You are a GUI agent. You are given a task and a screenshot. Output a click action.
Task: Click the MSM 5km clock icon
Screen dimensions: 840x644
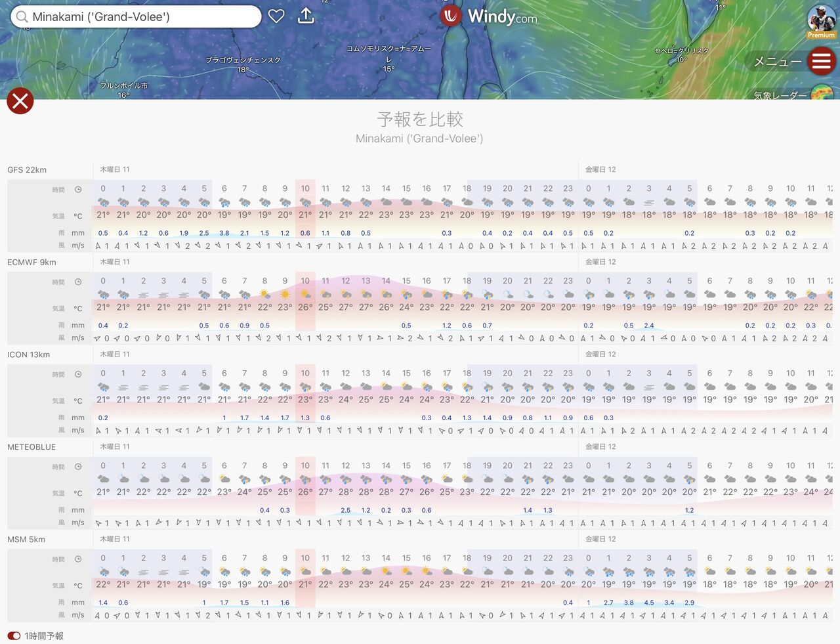(x=78, y=559)
